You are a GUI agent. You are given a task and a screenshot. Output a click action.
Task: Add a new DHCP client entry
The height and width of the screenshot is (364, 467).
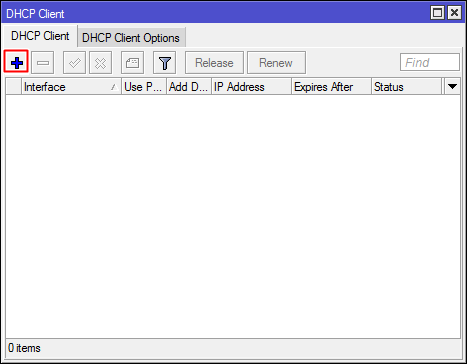click(x=16, y=62)
